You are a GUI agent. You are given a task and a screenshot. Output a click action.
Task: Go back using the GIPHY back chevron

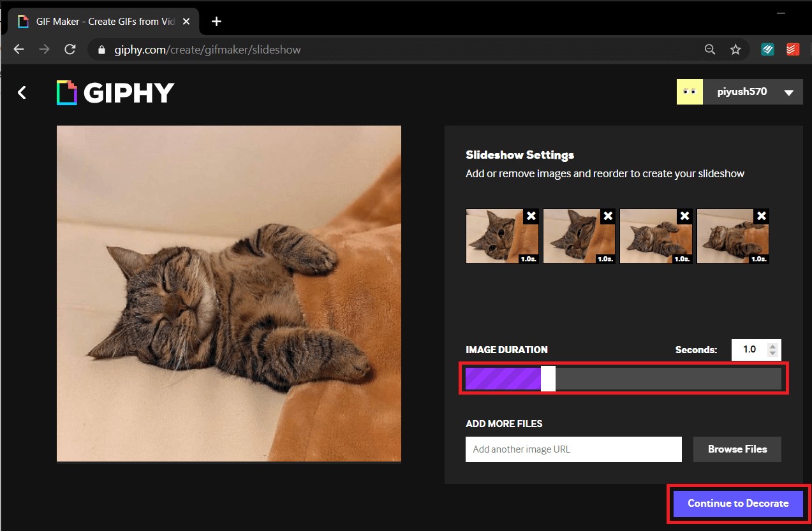tap(22, 93)
